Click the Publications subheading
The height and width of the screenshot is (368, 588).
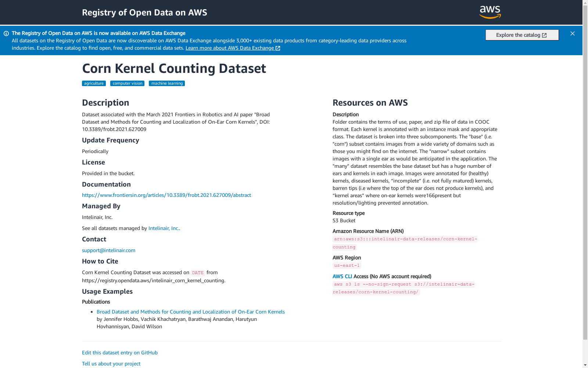pyautogui.click(x=96, y=302)
